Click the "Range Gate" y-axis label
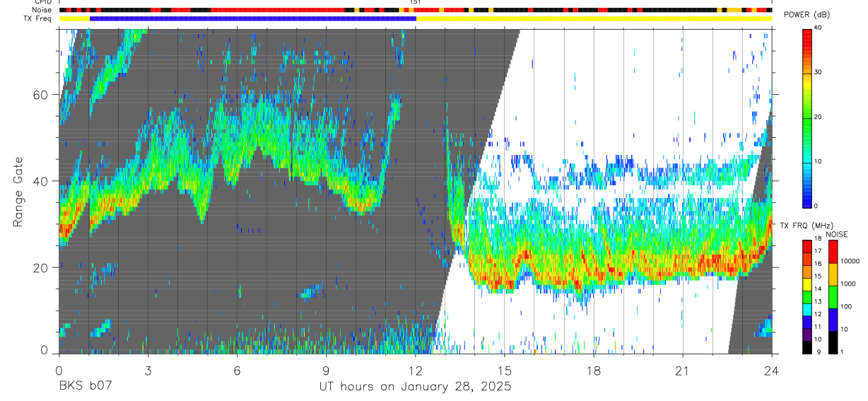The height and width of the screenshot is (401, 868). pos(19,191)
